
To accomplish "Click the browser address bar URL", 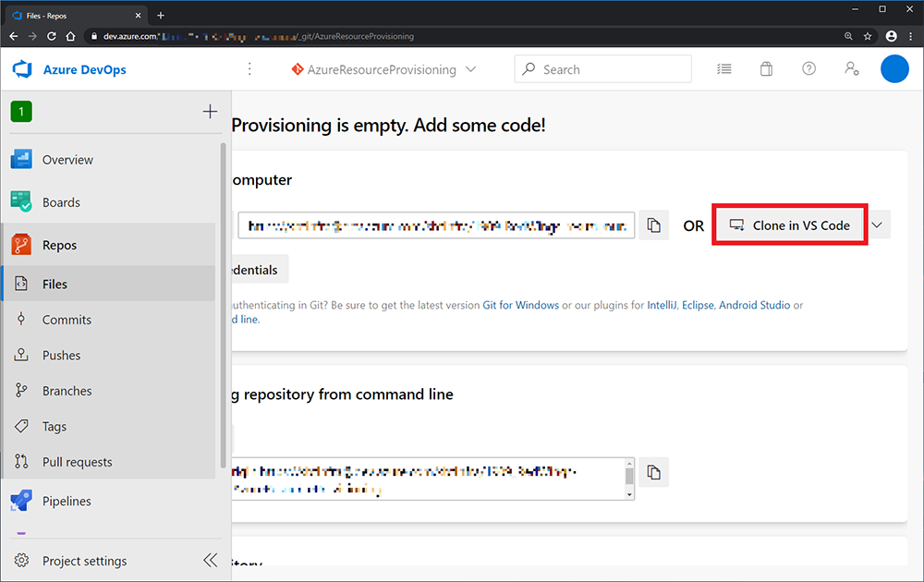I will pyautogui.click(x=259, y=37).
